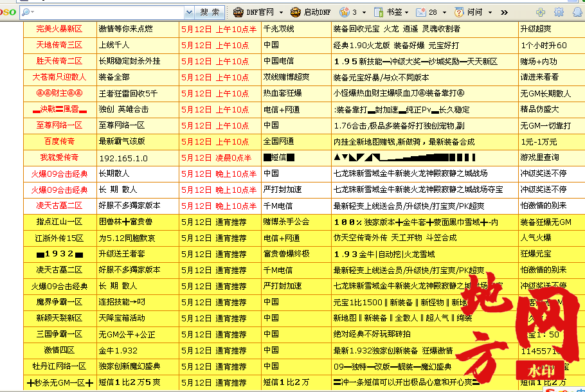This screenshot has width=585, height=392.
Task: Open the 至尊网络一区 red server link
Action: point(59,125)
